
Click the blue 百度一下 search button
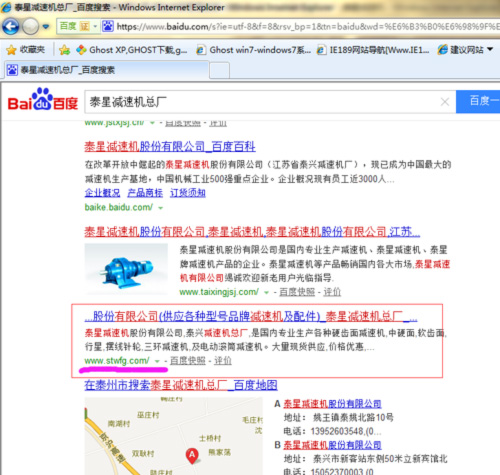click(478, 101)
